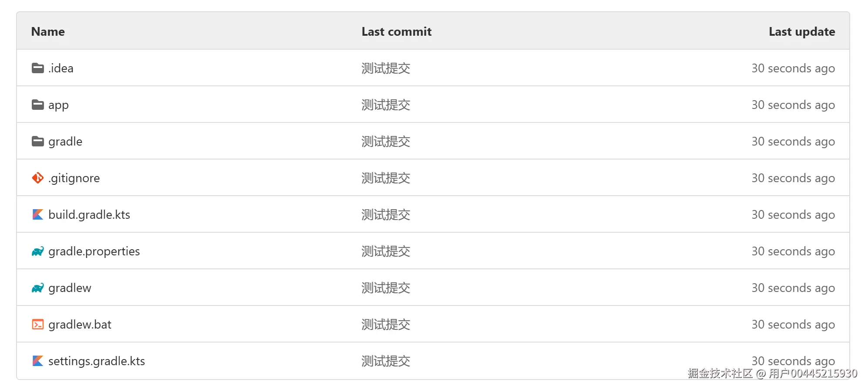This screenshot has width=868, height=390.
Task: Open settings.gradle.kts file
Action: point(97,361)
